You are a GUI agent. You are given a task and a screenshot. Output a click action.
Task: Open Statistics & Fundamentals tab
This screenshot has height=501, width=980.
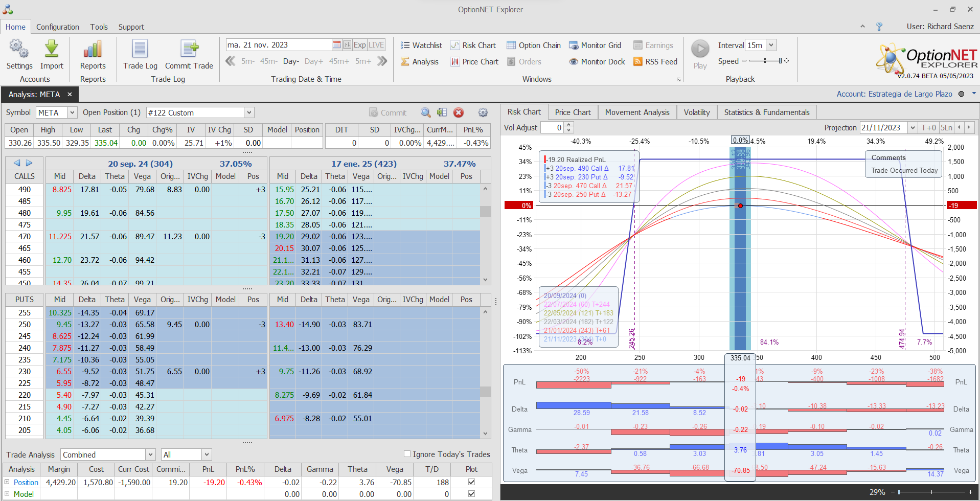click(767, 112)
